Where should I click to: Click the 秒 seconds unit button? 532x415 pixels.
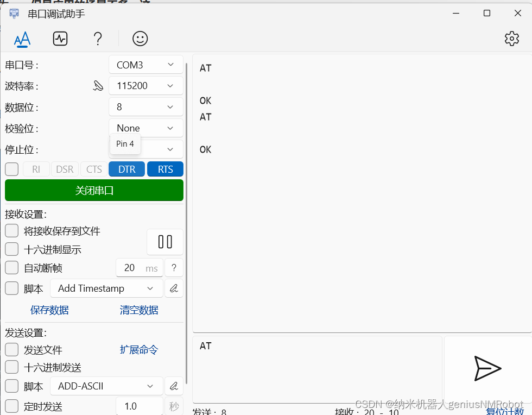(174, 406)
